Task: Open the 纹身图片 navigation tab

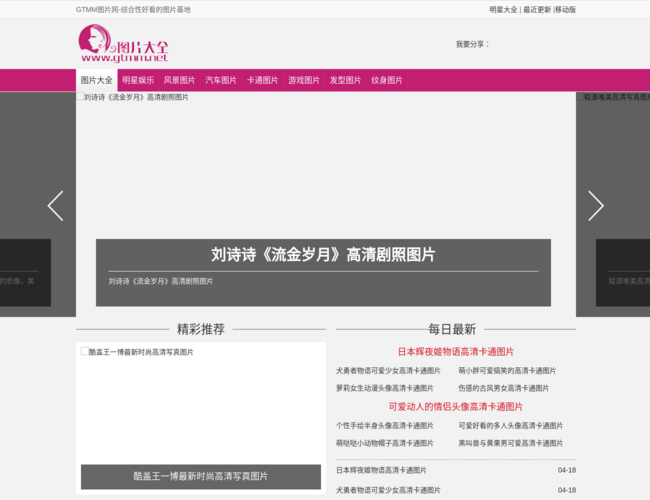Action: [x=387, y=80]
